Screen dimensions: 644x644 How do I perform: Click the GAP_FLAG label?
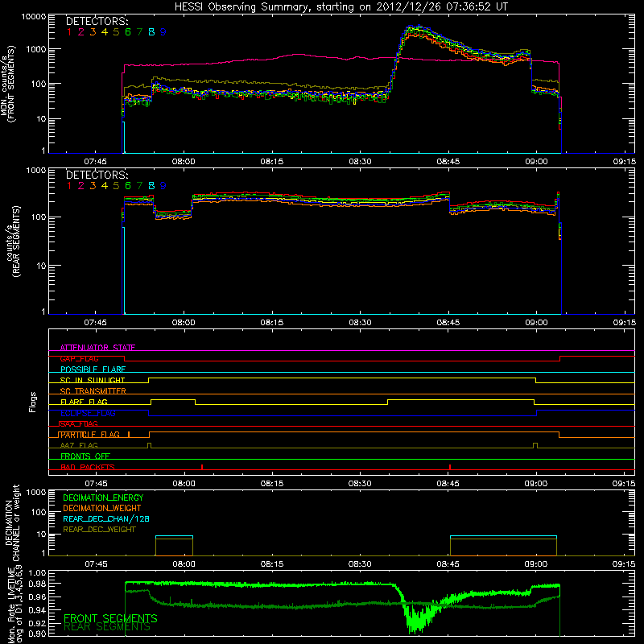[x=79, y=358]
